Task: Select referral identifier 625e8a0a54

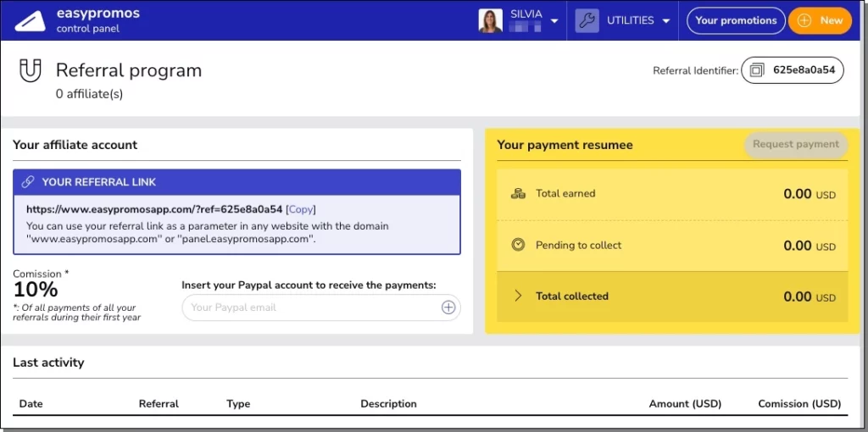Action: click(804, 70)
